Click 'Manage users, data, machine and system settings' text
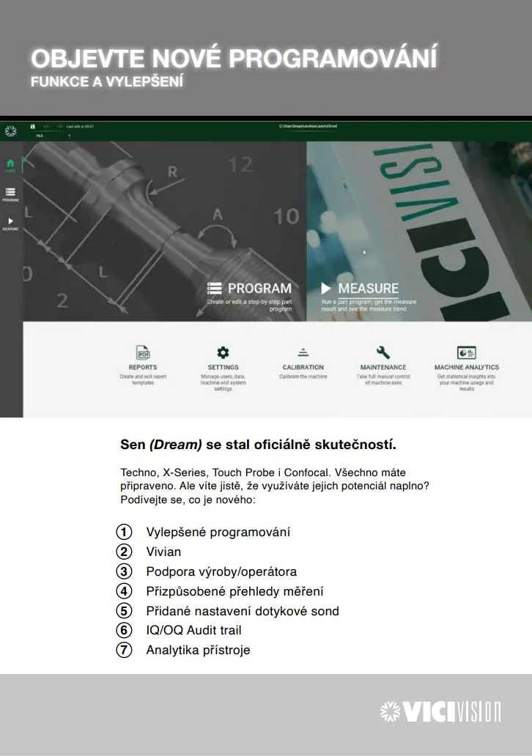The width and height of the screenshot is (532, 756). pyautogui.click(x=223, y=382)
